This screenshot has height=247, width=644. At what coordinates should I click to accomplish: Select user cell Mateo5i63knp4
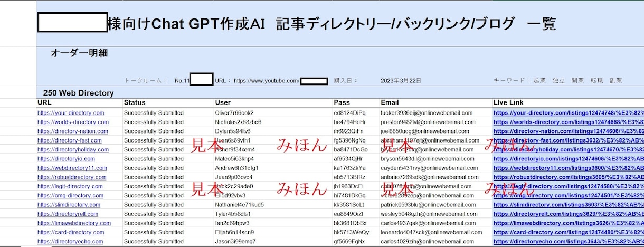235,159
